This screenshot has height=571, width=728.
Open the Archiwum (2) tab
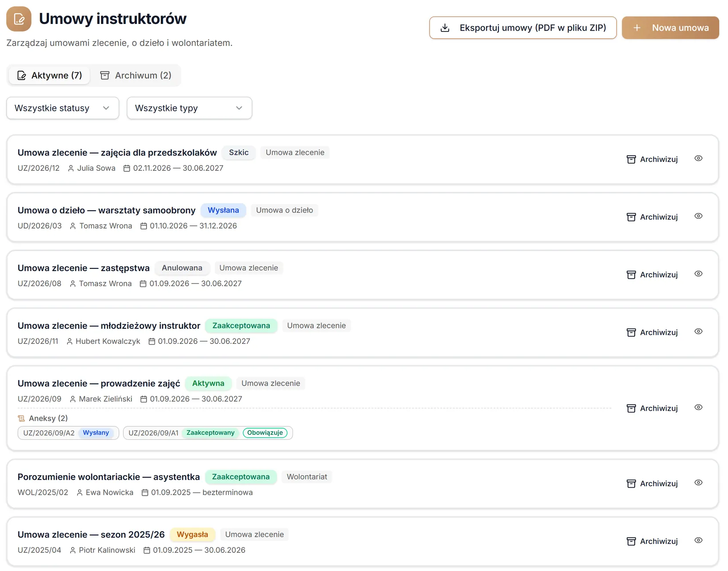136,75
